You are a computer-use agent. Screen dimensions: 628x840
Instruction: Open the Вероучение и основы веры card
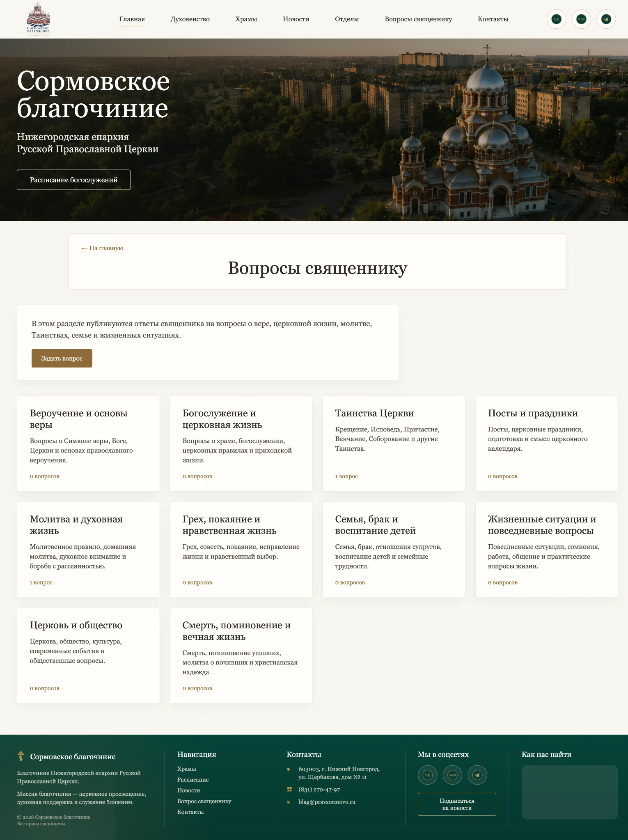(x=88, y=443)
